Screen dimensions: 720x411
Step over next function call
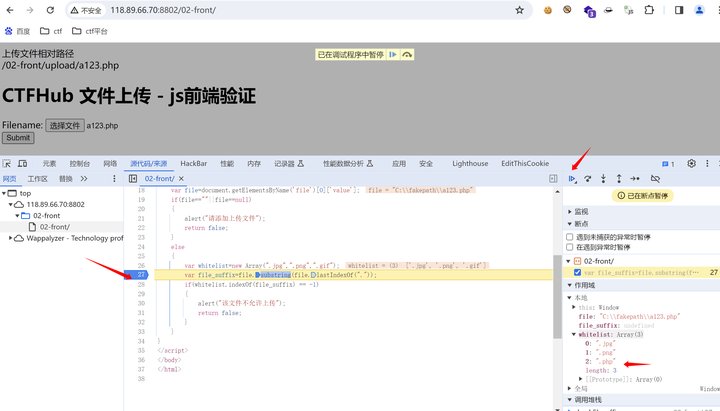pos(587,179)
